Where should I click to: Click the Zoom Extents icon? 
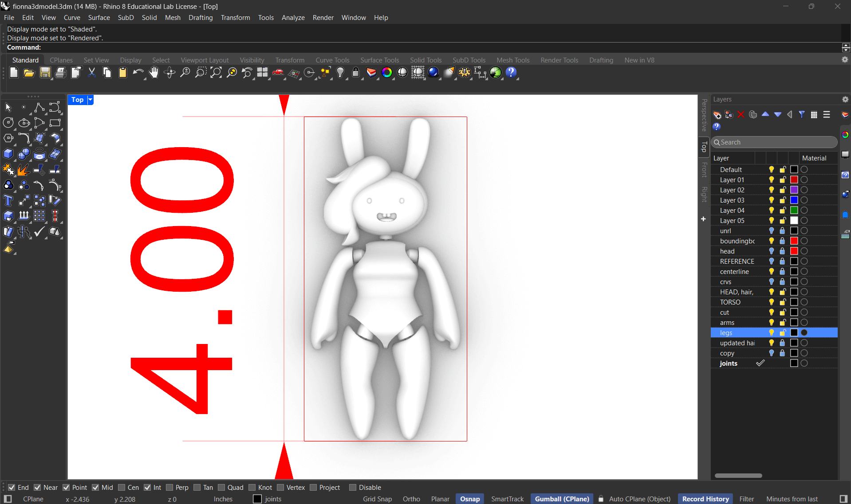(x=216, y=73)
